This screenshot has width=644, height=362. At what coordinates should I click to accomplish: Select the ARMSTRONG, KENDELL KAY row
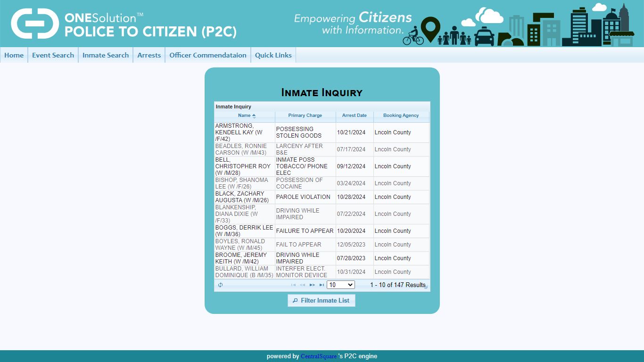tap(322, 132)
